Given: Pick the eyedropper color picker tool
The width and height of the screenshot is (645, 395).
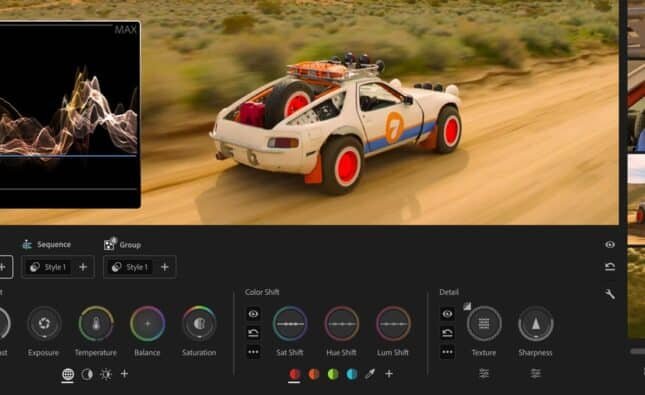Looking at the screenshot, I should point(370,374).
